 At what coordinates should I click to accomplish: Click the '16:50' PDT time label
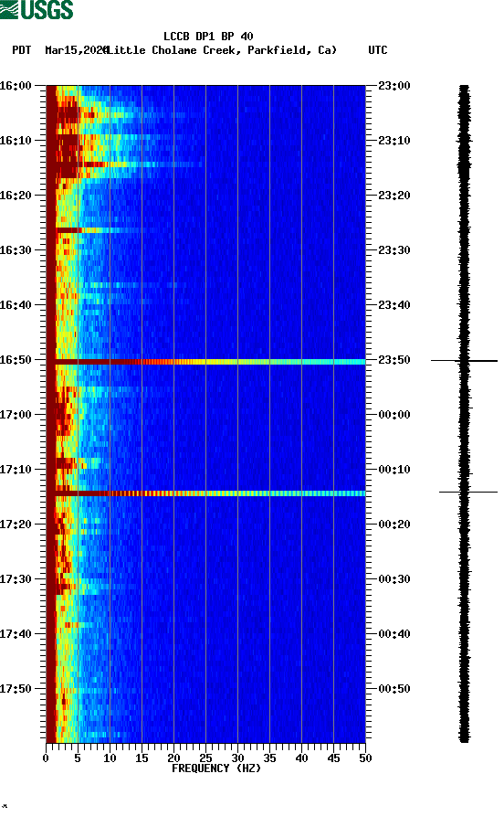pyautogui.click(x=16, y=360)
